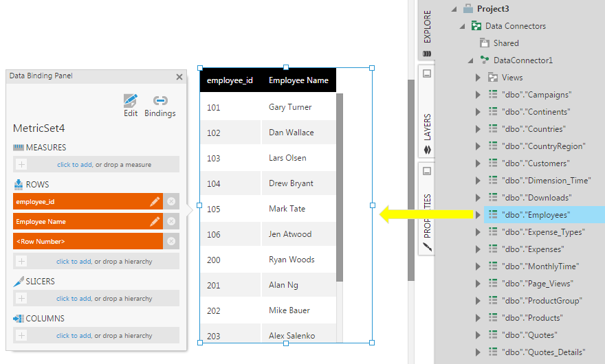
Task: Select the <Row Number> row binding
Action: 88,241
